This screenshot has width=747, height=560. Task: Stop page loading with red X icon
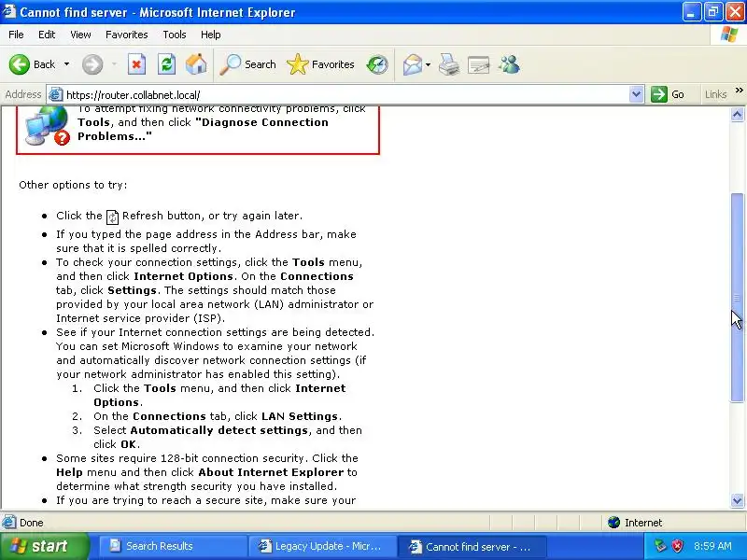(x=136, y=64)
